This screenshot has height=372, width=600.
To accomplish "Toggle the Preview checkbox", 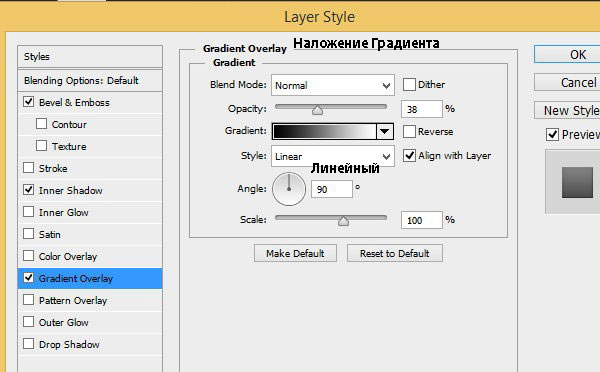I will point(552,135).
